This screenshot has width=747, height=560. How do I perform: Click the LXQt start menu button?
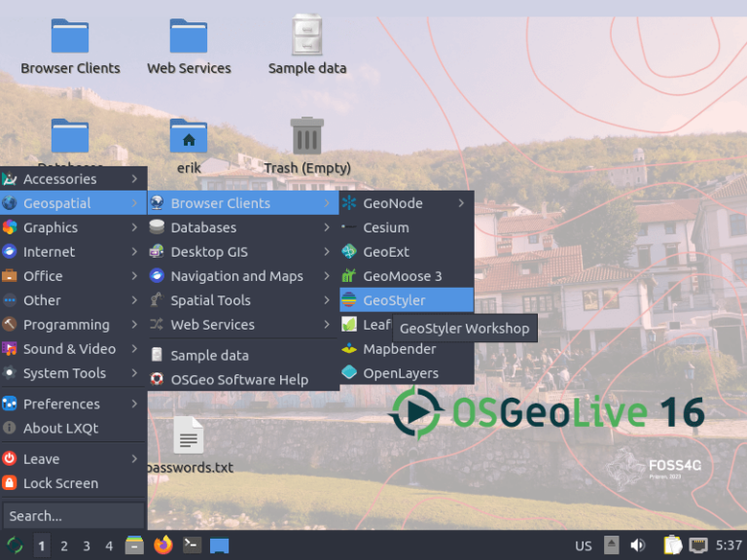15,545
